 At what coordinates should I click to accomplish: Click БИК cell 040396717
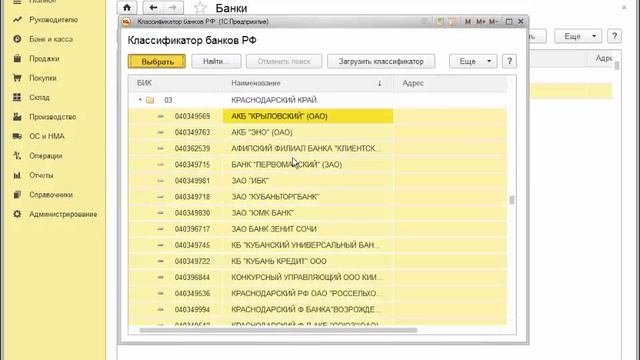click(x=192, y=229)
